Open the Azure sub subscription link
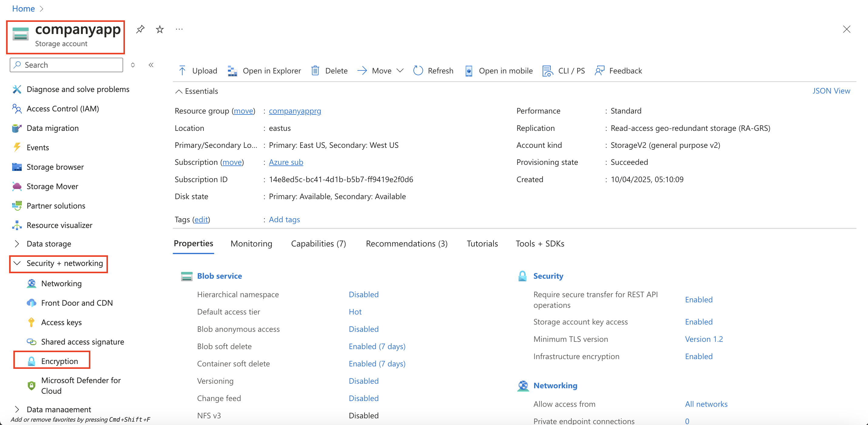The width and height of the screenshot is (868, 425). point(286,162)
